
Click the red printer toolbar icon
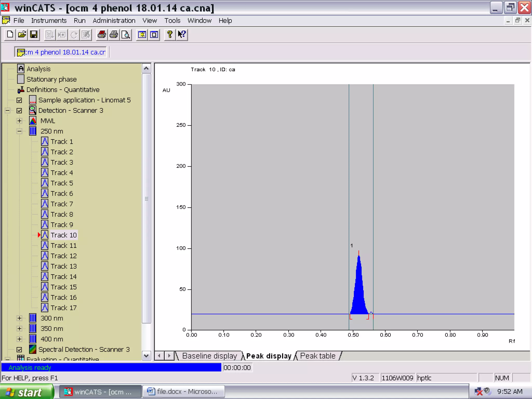click(102, 35)
